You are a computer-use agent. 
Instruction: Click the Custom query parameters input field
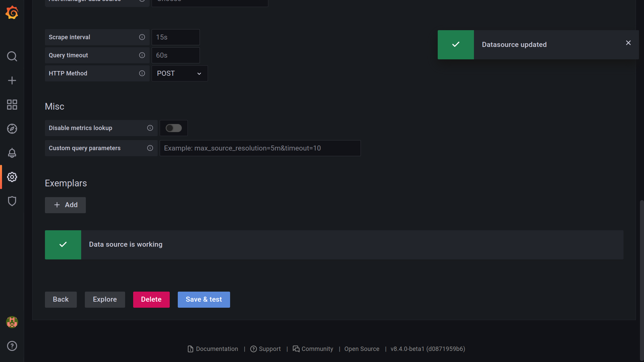(x=260, y=148)
